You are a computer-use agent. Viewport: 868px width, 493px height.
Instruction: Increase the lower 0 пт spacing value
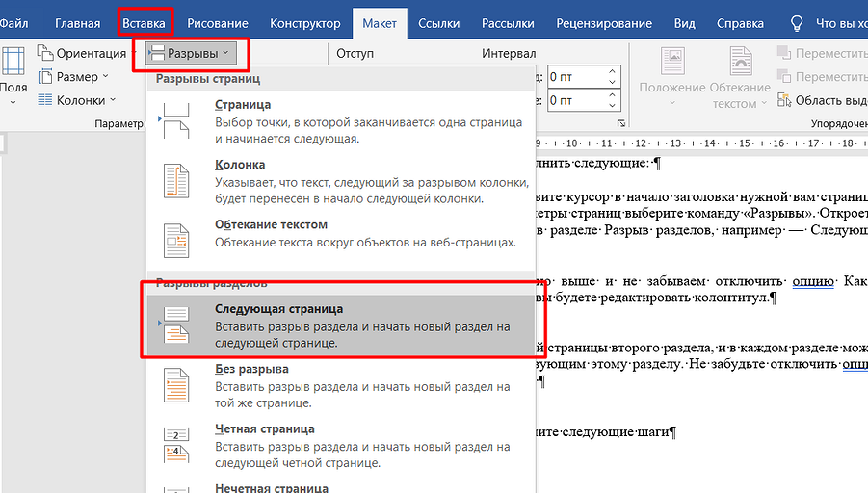613,95
